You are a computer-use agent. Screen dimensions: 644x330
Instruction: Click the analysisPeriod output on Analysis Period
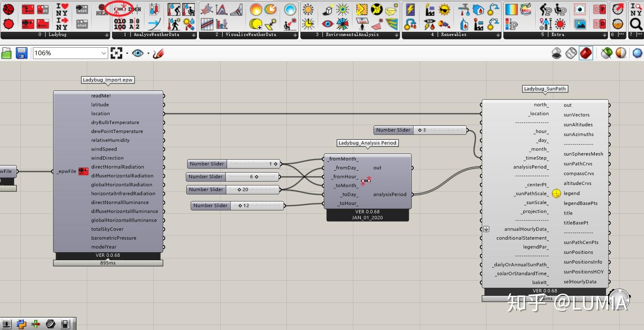click(390, 194)
